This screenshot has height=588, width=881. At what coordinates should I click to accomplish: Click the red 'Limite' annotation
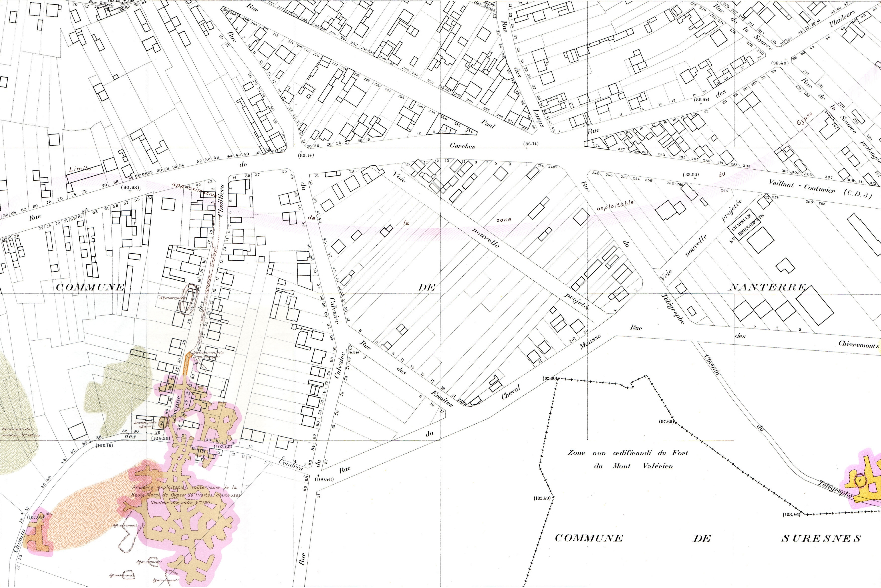80,169
